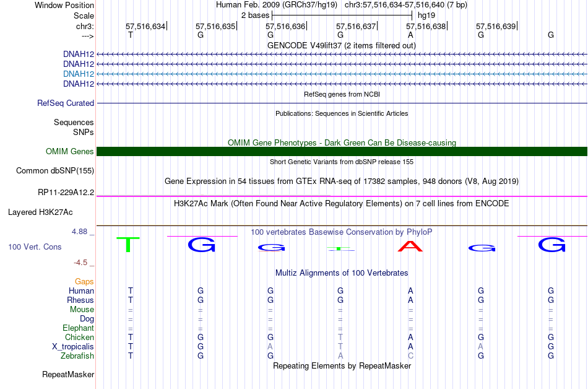Open the Layered H3K27Ac track label
Viewport: 588px width, 389px height.
40,212
